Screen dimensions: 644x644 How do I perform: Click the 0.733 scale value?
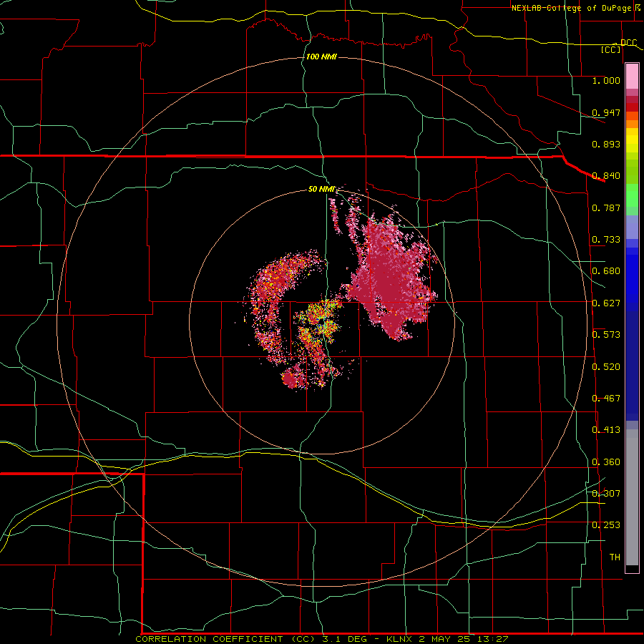pyautogui.click(x=606, y=240)
